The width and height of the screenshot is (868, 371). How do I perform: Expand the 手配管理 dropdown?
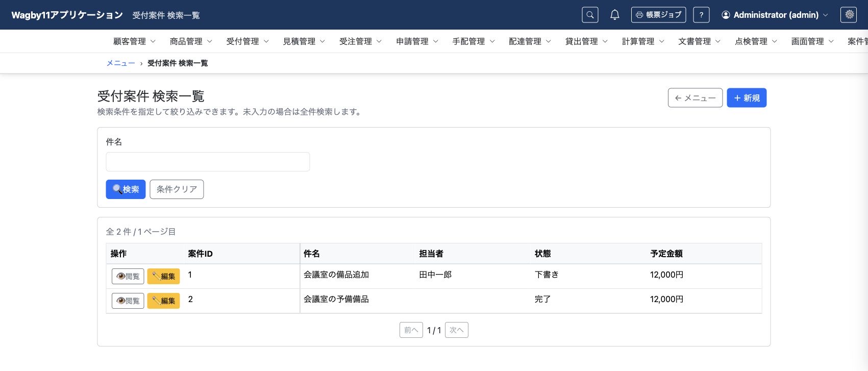point(474,41)
